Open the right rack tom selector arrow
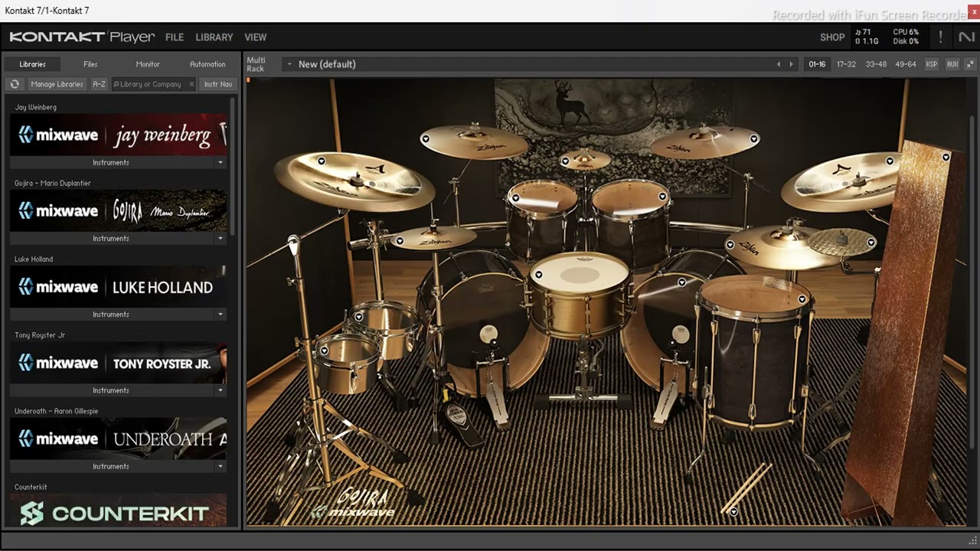This screenshot has height=551, width=980. pos(662,197)
